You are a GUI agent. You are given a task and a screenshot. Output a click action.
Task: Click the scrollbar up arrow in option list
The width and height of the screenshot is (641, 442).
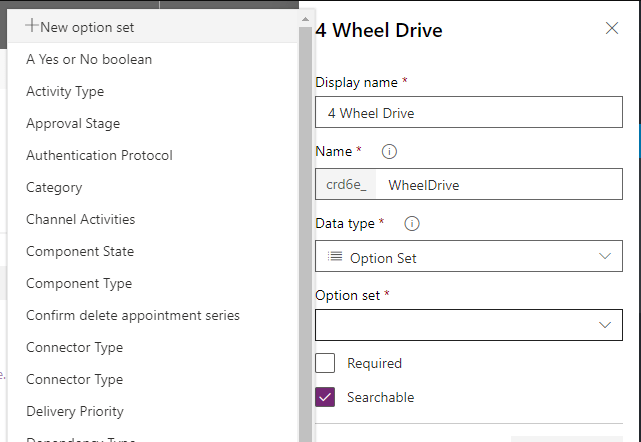(305, 19)
